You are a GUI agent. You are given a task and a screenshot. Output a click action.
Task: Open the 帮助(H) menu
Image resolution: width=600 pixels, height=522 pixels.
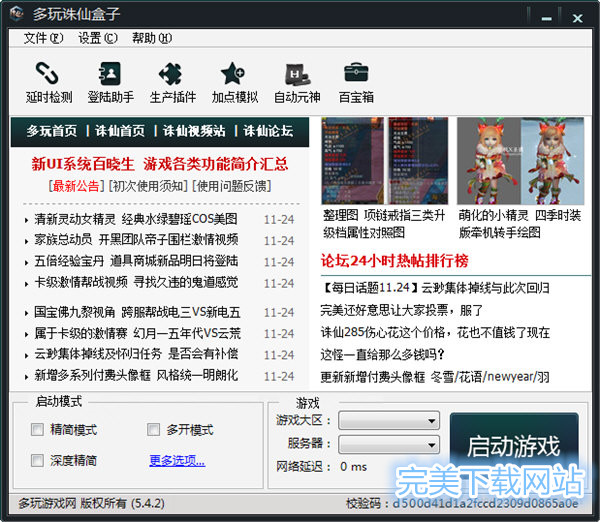(x=151, y=38)
